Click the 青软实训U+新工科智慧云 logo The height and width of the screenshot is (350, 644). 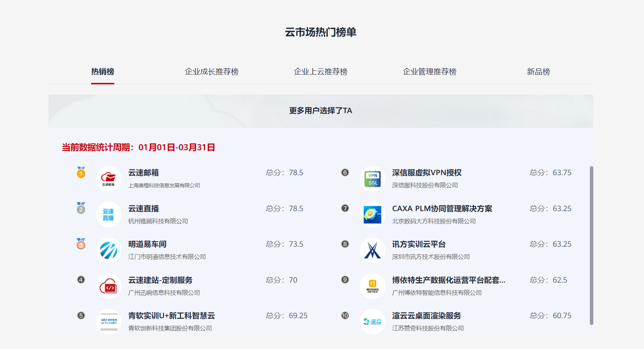(109, 322)
